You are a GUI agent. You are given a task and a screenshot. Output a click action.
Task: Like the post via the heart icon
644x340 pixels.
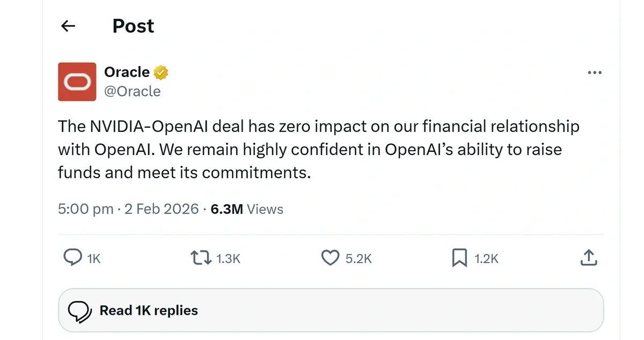click(331, 258)
